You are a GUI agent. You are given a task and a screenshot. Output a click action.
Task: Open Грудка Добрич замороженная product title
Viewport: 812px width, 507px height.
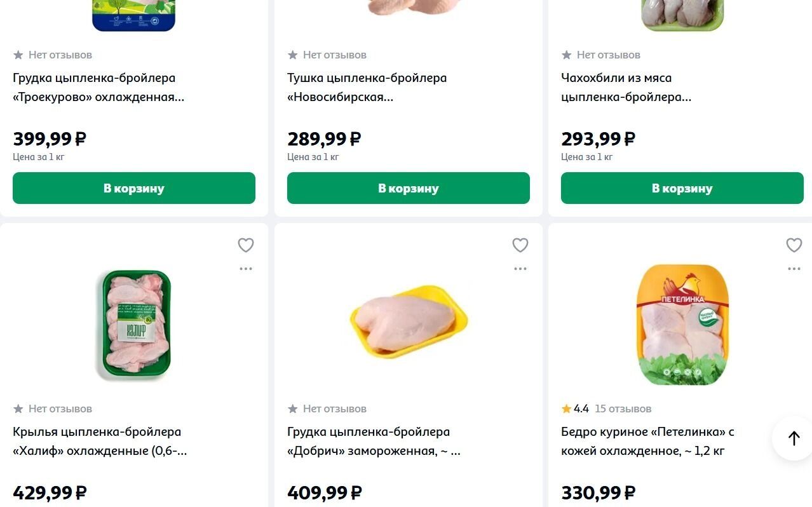[373, 442]
